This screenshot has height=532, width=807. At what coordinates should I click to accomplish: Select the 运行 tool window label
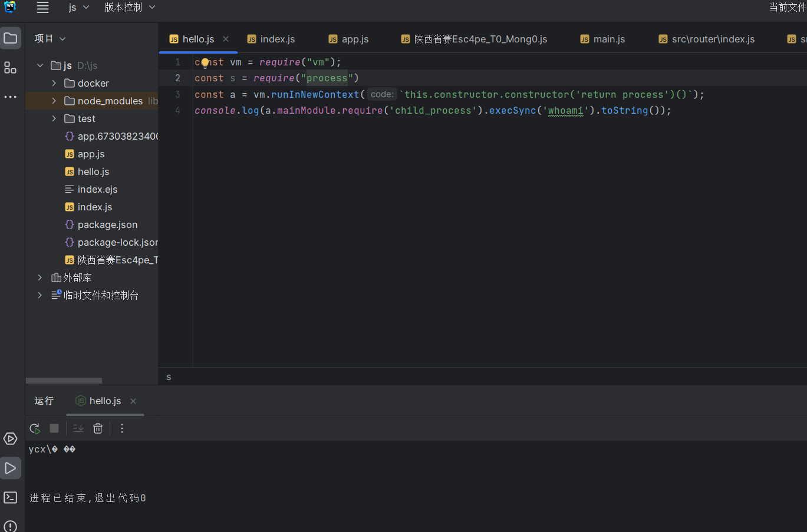44,401
